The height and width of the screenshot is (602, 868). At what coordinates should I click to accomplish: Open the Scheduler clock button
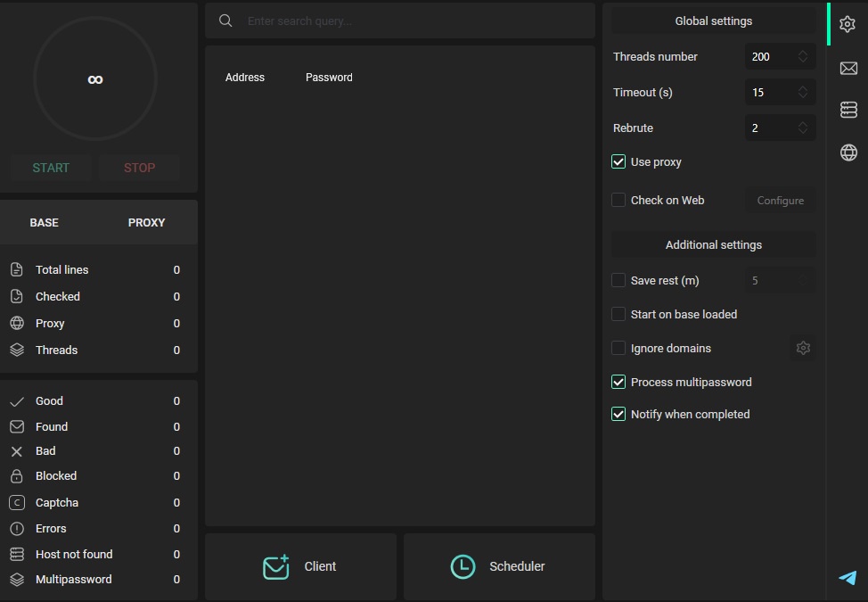(x=499, y=566)
